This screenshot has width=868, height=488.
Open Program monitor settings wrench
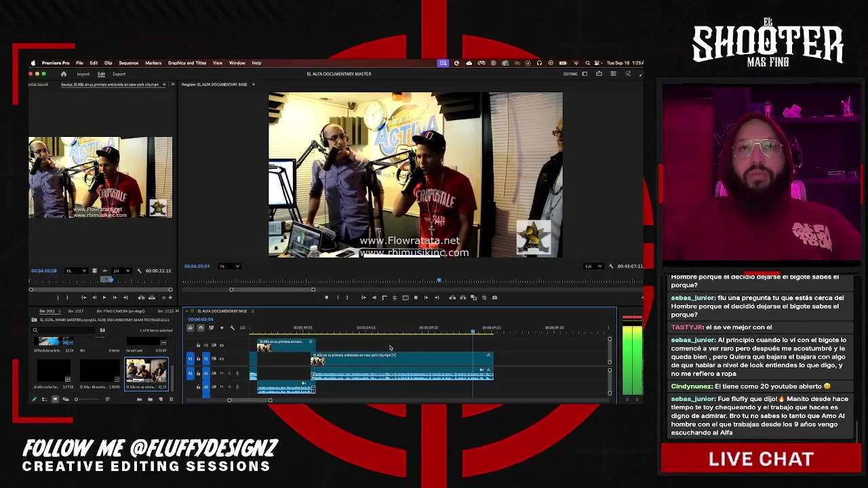(x=611, y=266)
